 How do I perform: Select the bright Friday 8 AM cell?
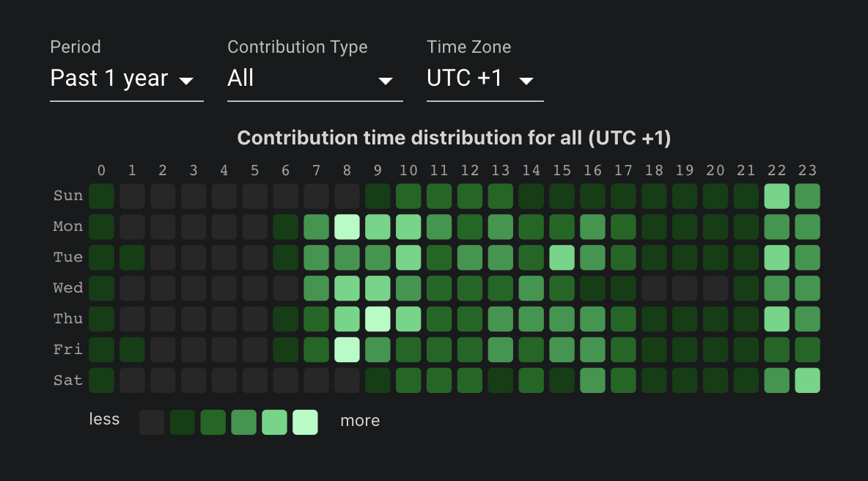(x=347, y=349)
